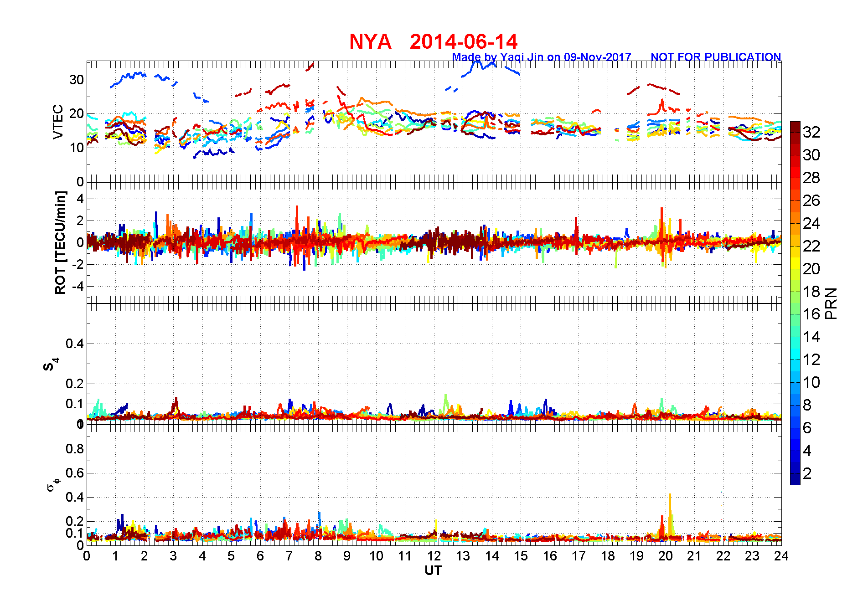Click the PRN colorbar tick "14"
Image resolution: width=868 pixels, height=606 pixels.
[x=811, y=337]
